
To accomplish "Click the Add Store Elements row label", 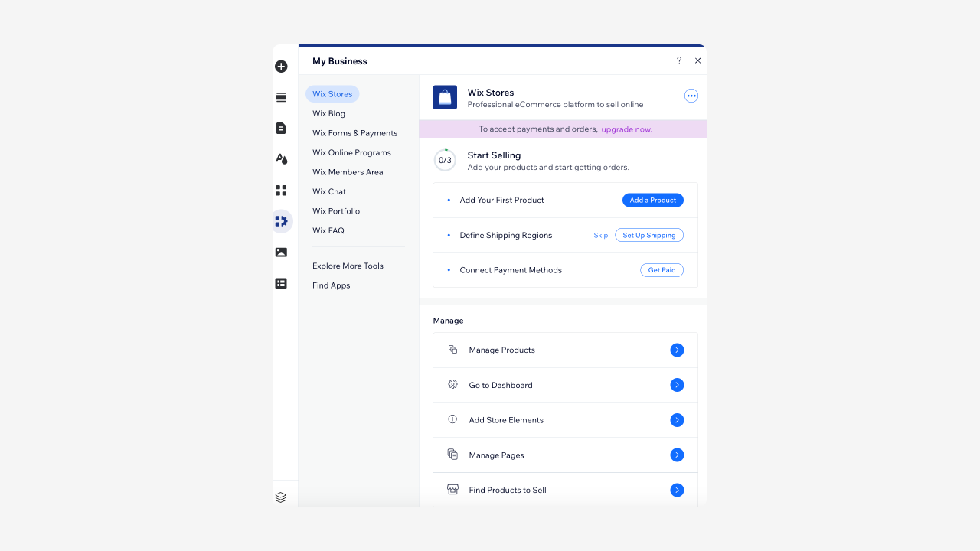I will [506, 420].
